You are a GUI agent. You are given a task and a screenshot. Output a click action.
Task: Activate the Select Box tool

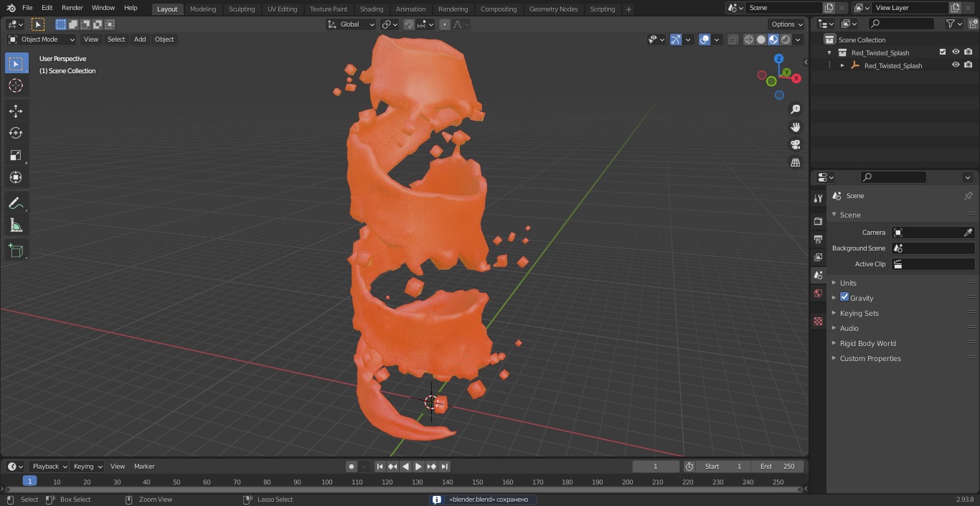[16, 64]
